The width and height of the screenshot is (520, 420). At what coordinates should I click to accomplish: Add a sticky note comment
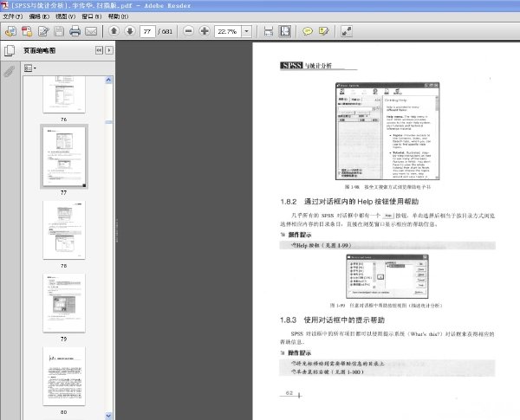tap(308, 31)
